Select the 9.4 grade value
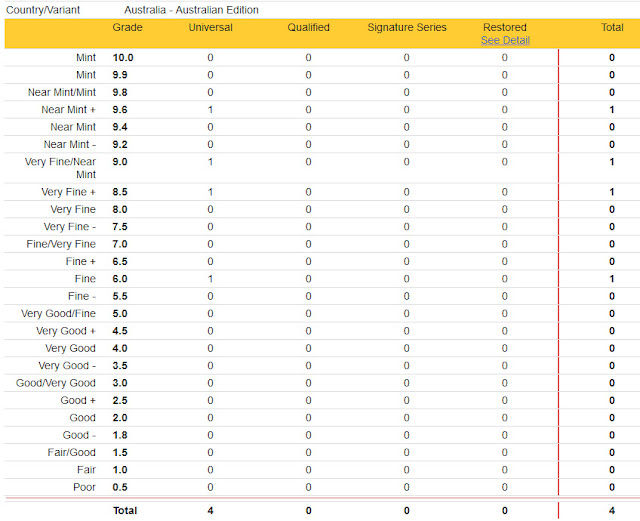The image size is (640, 521). pos(120,127)
